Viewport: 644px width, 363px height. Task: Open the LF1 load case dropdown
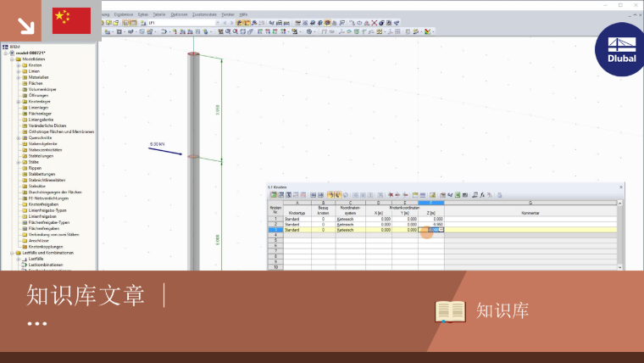click(218, 23)
